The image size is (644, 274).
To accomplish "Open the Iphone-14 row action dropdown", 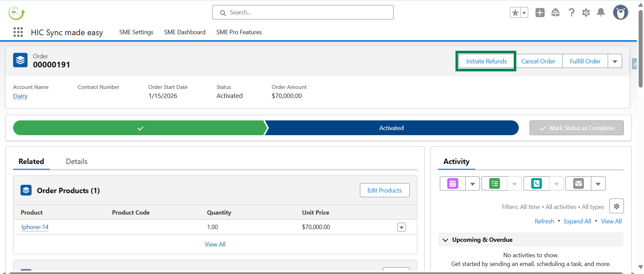I will point(401,227).
